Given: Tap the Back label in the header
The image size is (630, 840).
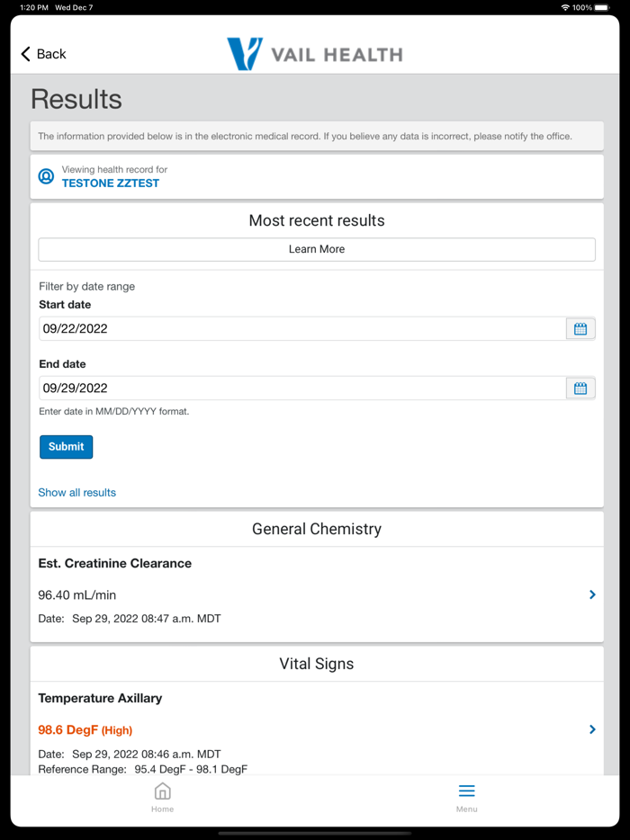Looking at the screenshot, I should (49, 54).
